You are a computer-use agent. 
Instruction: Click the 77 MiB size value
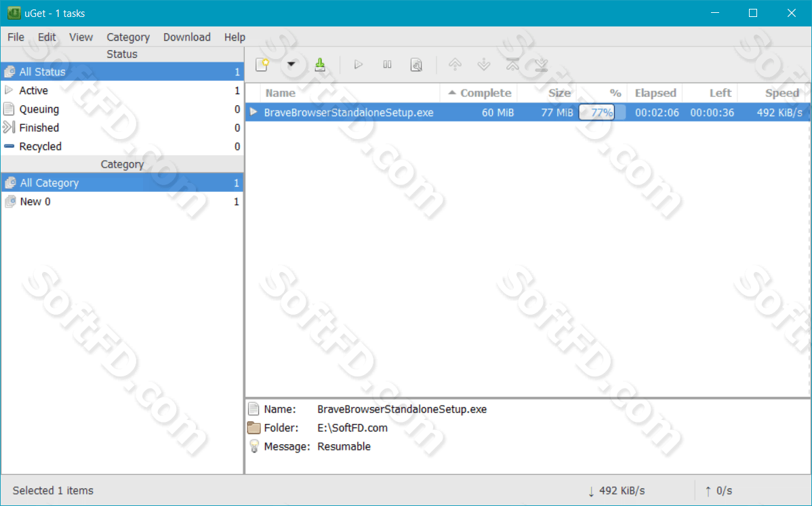click(557, 113)
